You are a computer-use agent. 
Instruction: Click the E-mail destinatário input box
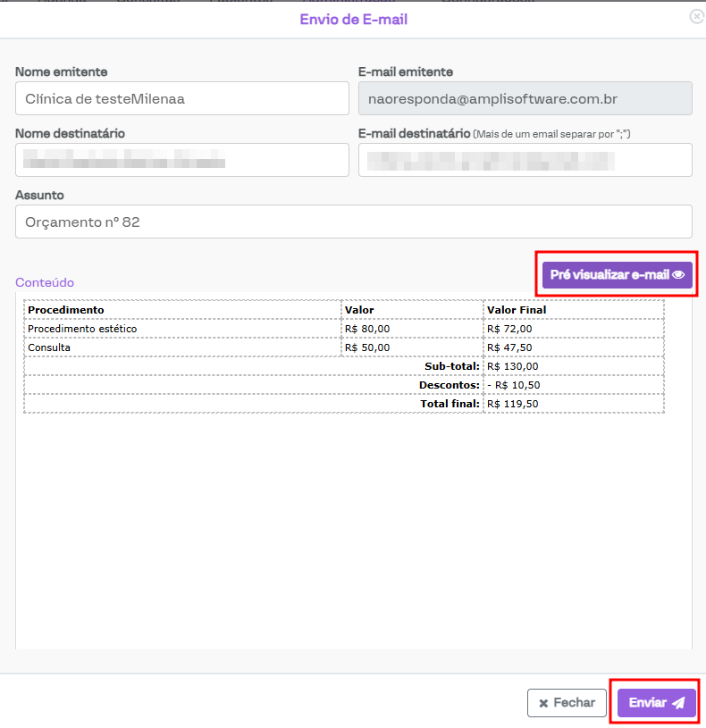pos(525,161)
